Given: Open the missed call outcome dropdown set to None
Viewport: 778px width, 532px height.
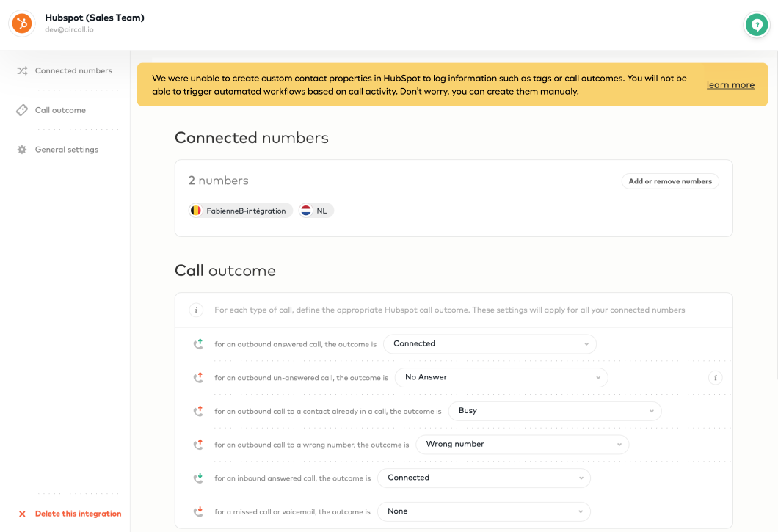Looking at the screenshot, I should tap(484, 511).
